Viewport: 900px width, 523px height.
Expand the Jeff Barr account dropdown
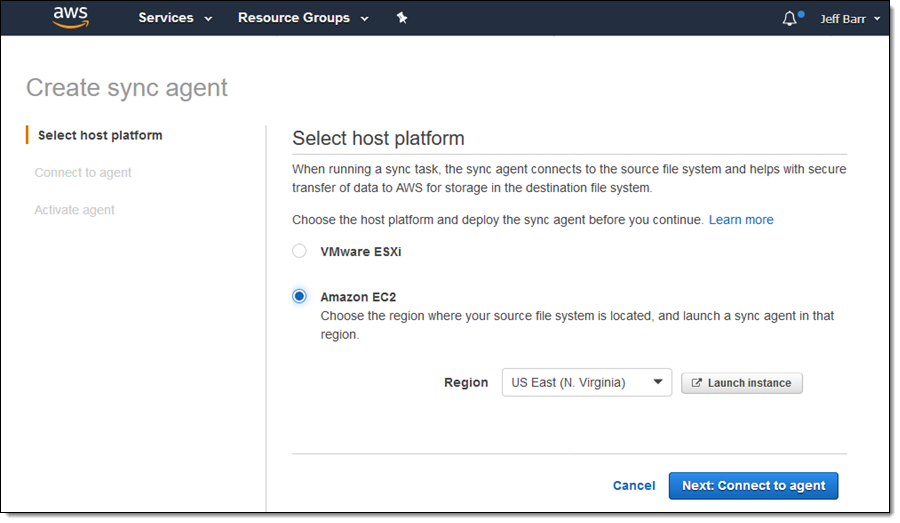pos(850,18)
